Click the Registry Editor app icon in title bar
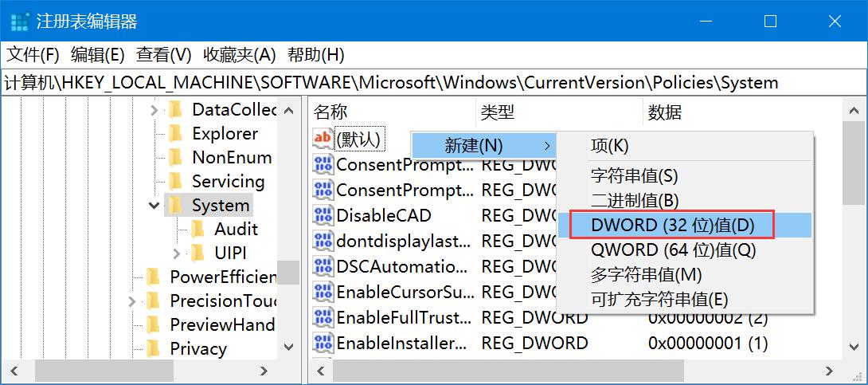 point(20,22)
